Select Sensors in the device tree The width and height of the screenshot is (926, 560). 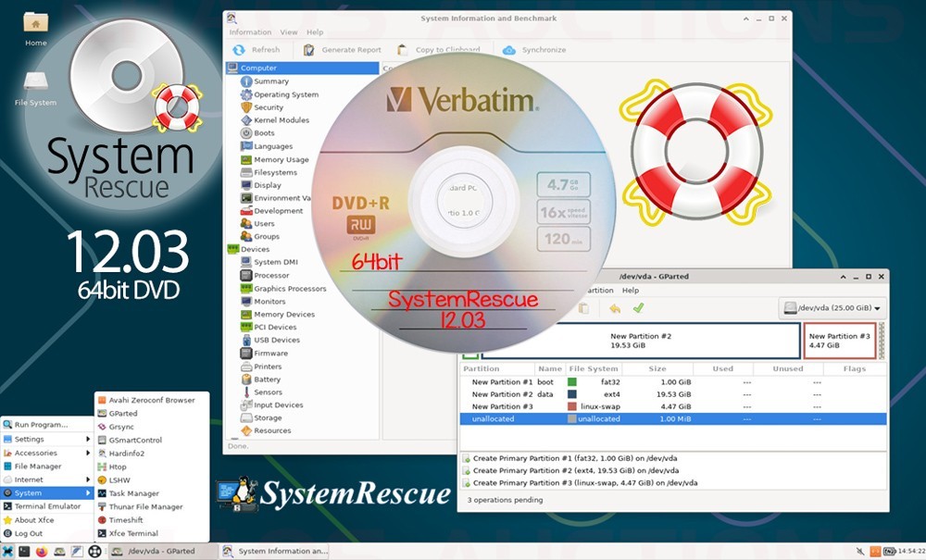click(268, 392)
